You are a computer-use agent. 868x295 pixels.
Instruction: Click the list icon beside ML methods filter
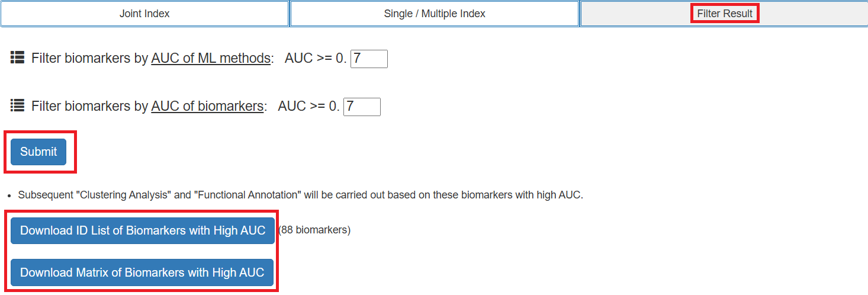coord(17,58)
